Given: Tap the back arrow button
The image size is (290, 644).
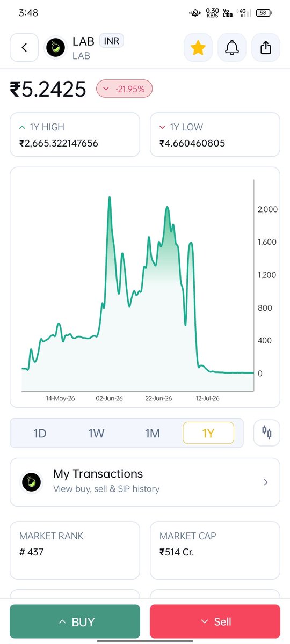Looking at the screenshot, I should pos(24,48).
